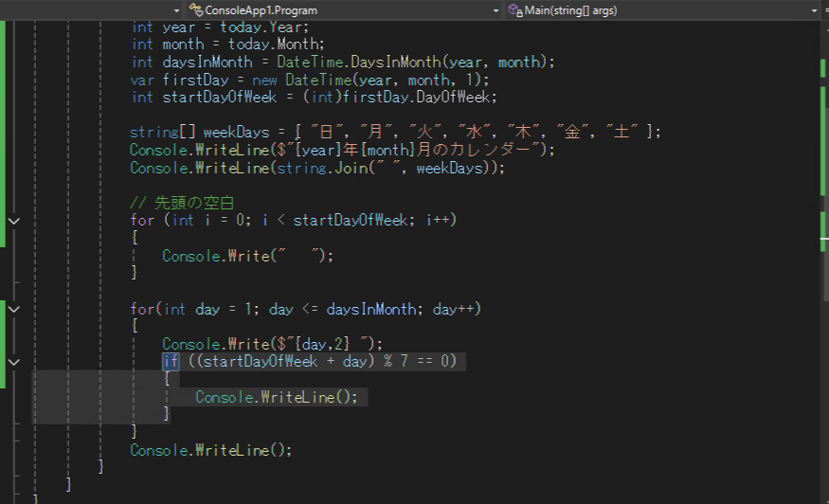This screenshot has width=829, height=504.
Task: Click the highlighted if keyword
Action: pyautogui.click(x=170, y=362)
